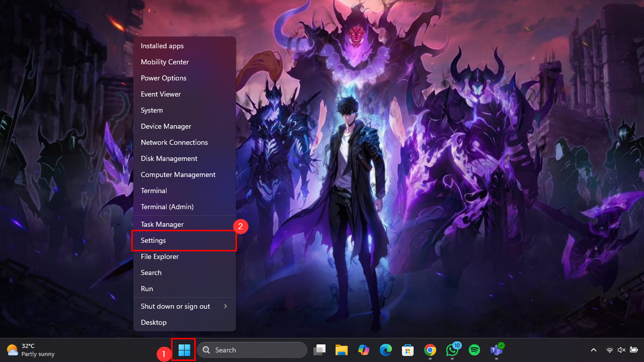Select Settings from the context menu
The image size is (644, 362).
tap(184, 240)
